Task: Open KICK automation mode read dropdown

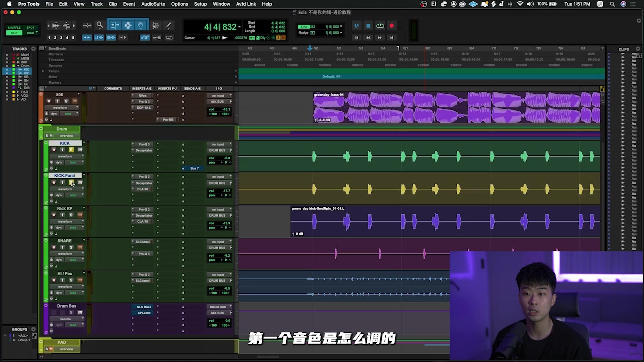Action: pos(74,162)
